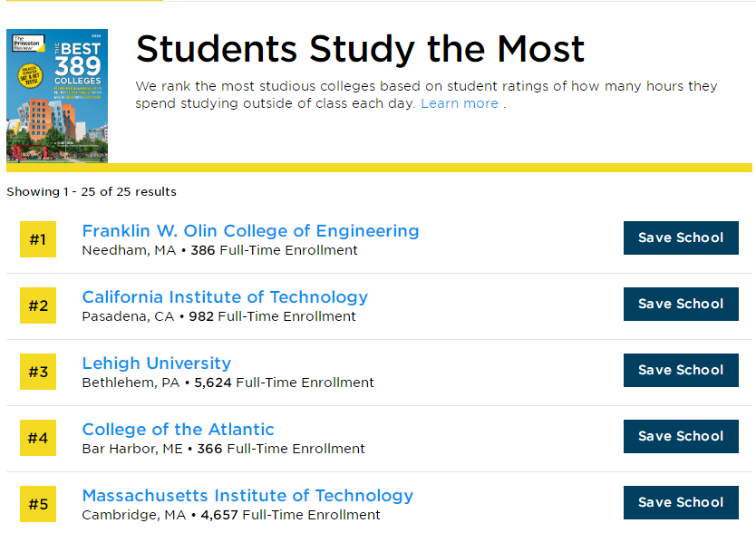The width and height of the screenshot is (756, 533).
Task: Click Needham, MA enrollment details line
Action: (219, 250)
